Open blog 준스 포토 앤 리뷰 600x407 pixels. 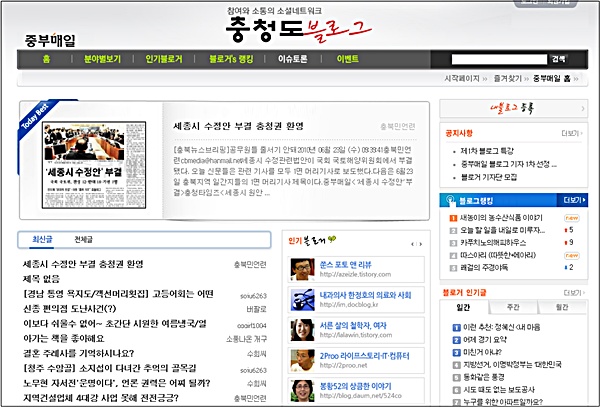346,265
